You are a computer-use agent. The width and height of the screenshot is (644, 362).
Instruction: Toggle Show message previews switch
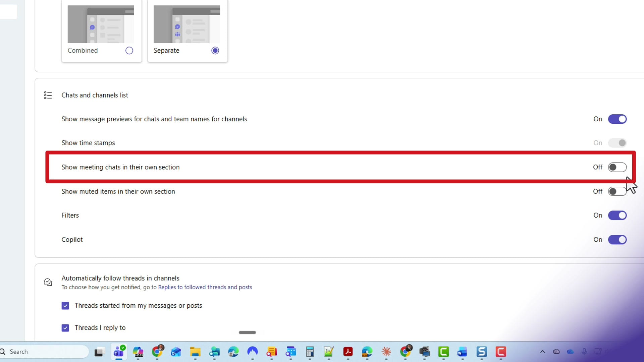[x=617, y=119]
